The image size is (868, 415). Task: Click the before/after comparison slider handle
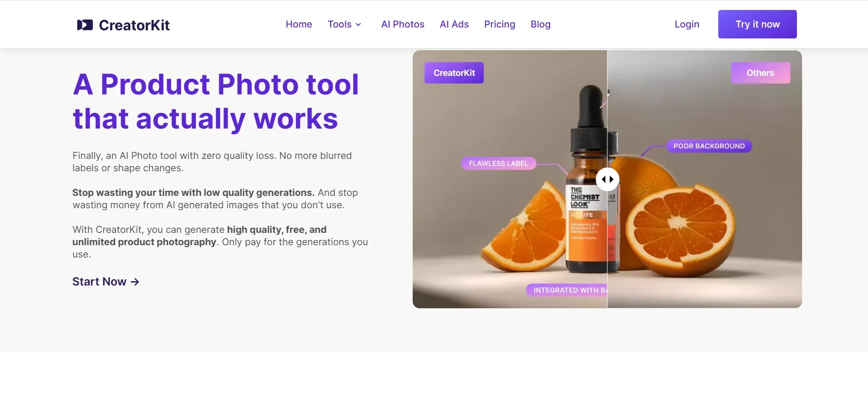point(607,179)
